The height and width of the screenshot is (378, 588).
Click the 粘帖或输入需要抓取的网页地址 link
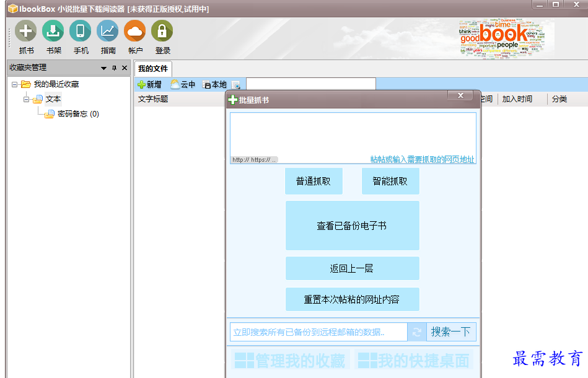point(422,159)
